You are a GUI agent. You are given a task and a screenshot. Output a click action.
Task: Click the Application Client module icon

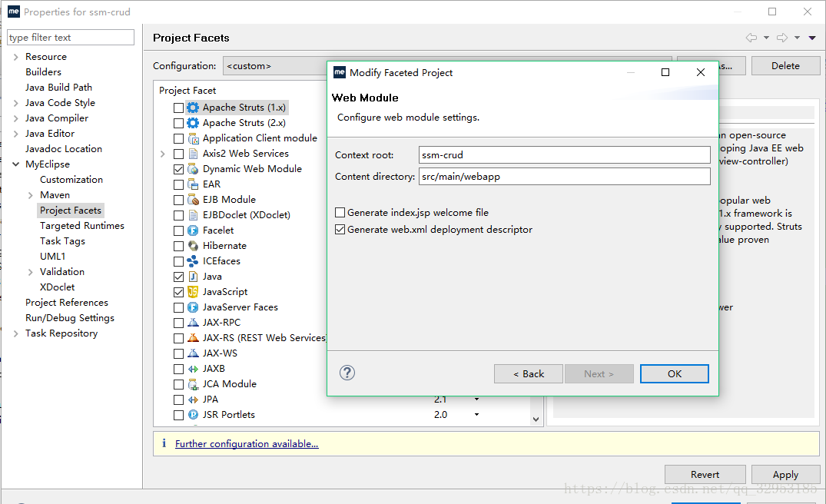[194, 138]
